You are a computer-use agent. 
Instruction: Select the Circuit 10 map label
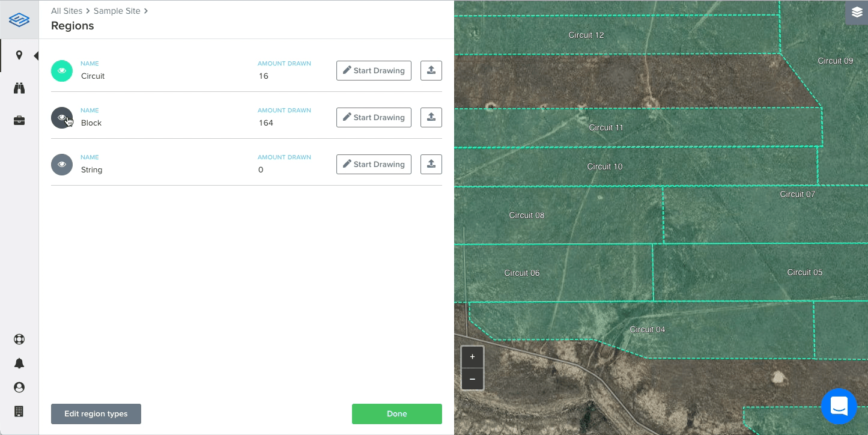(605, 166)
